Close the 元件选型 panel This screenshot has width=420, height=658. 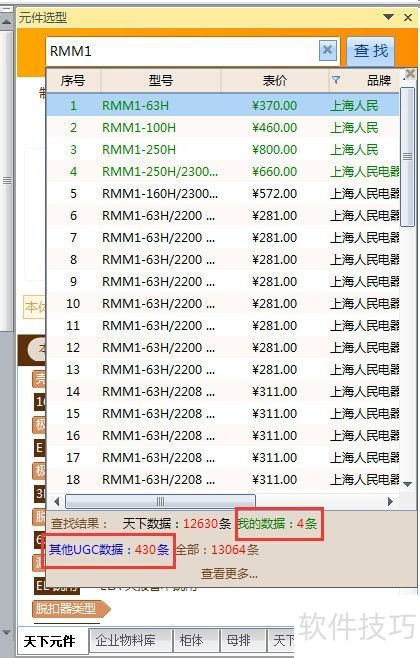(408, 17)
